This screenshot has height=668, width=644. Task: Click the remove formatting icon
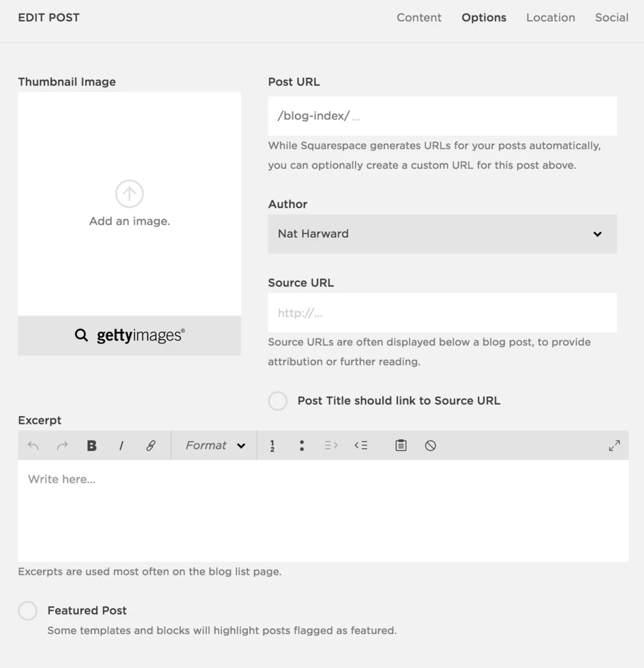430,445
